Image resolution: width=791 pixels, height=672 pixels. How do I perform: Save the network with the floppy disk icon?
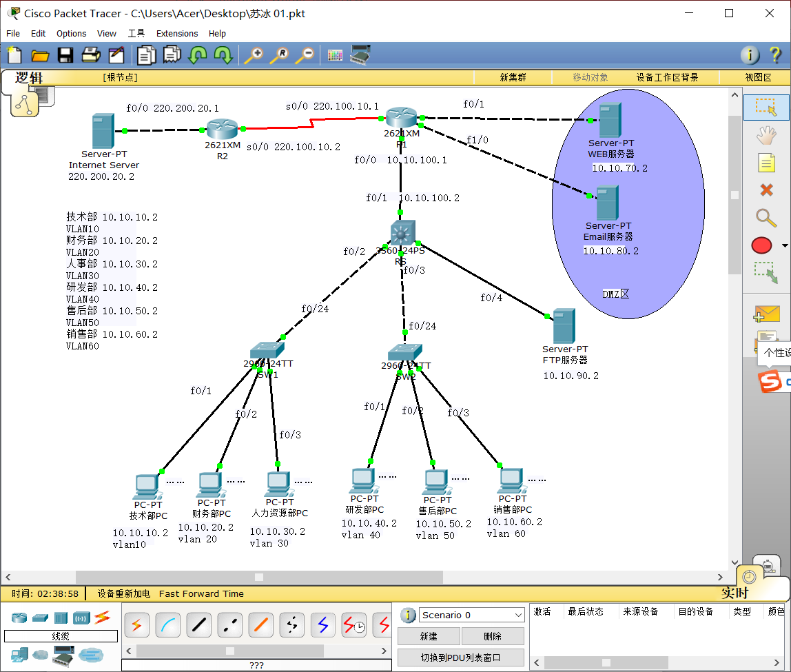(65, 55)
